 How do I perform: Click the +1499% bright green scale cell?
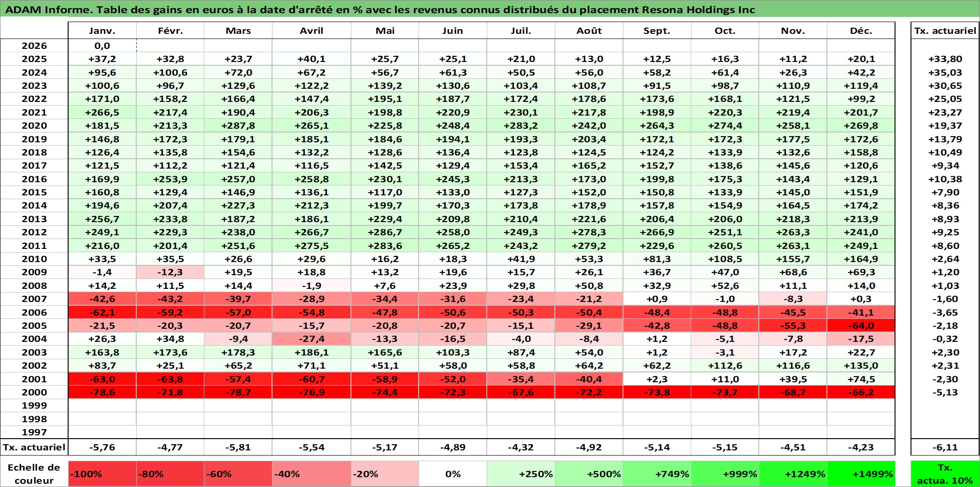tap(861, 474)
